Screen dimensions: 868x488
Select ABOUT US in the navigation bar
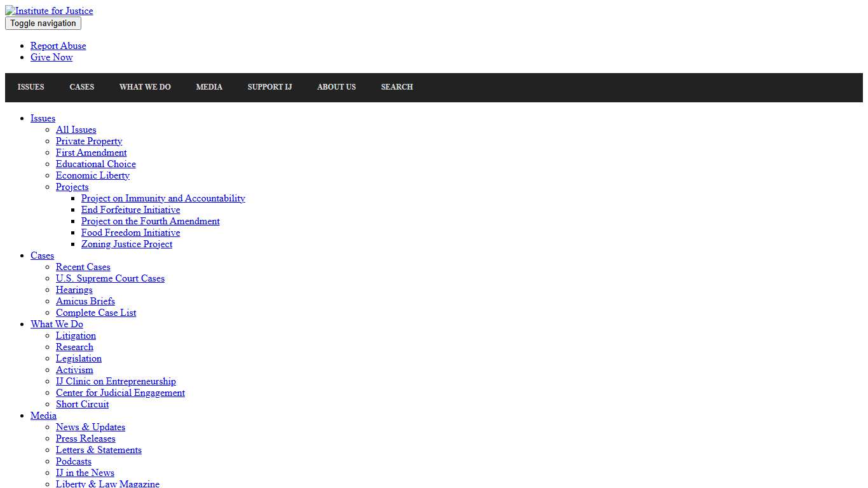336,87
